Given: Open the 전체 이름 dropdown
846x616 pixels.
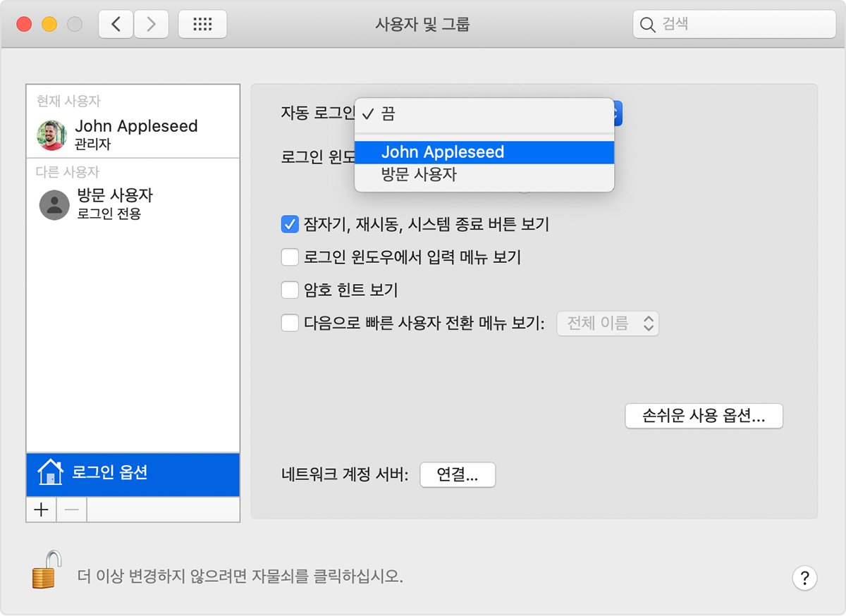Looking at the screenshot, I should point(608,324).
